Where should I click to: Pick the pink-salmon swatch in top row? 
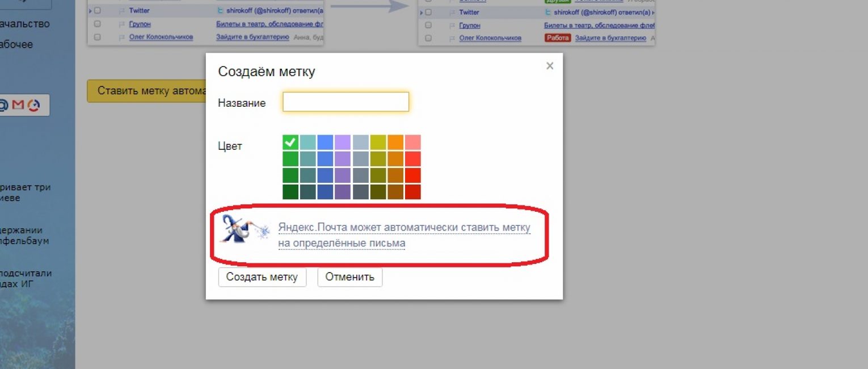[413, 142]
